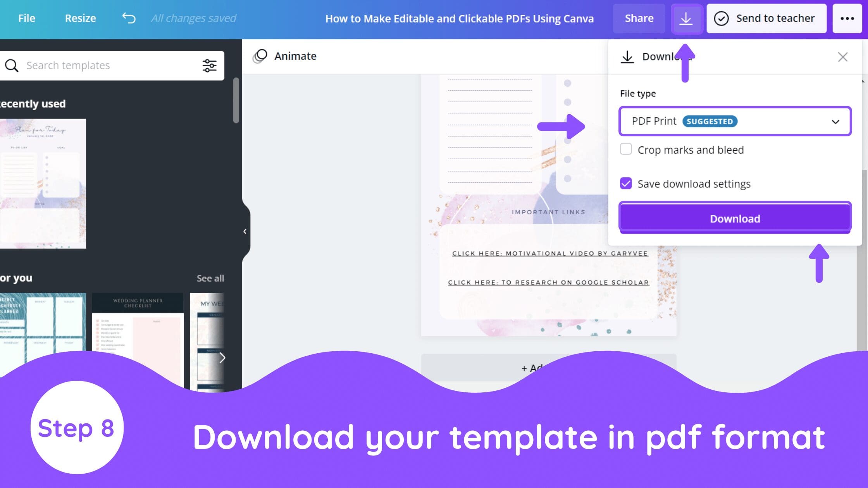Click the Share button icon
The height and width of the screenshot is (488, 868).
pos(639,18)
